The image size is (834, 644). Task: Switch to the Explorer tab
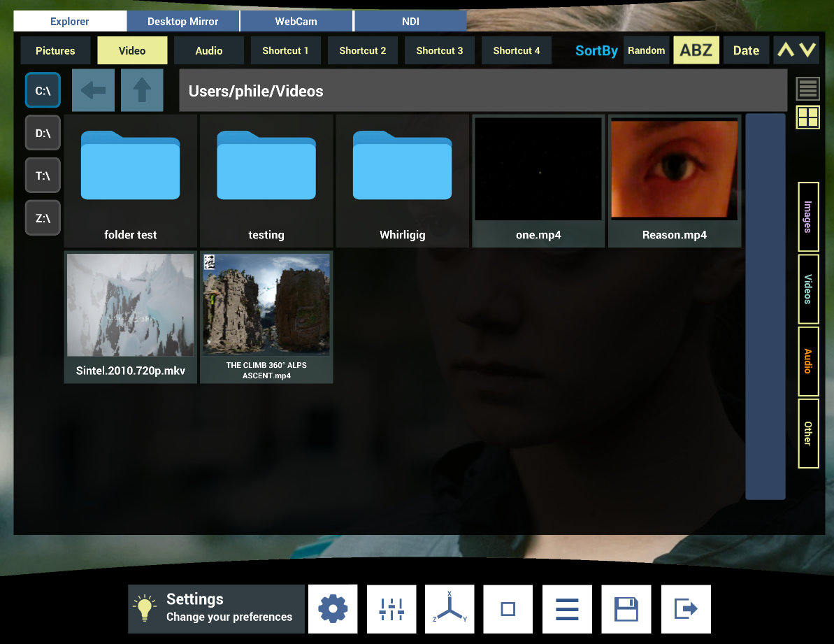coord(70,21)
